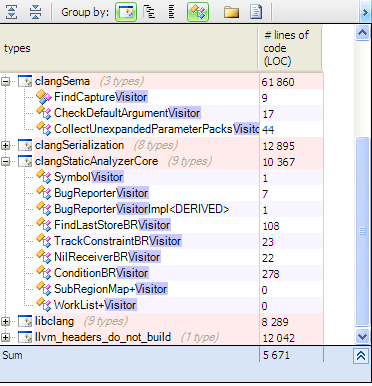
Task: Click the document file icon in toolbar
Action: [256, 12]
